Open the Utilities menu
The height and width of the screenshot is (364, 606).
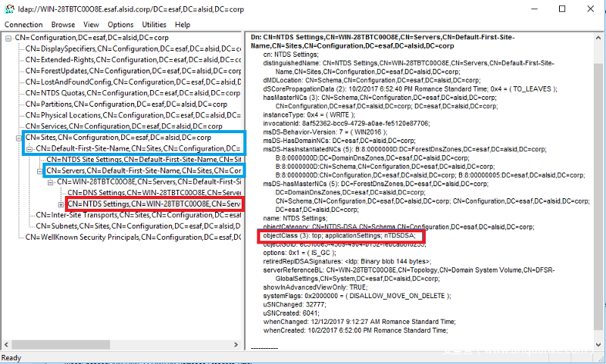click(x=155, y=24)
